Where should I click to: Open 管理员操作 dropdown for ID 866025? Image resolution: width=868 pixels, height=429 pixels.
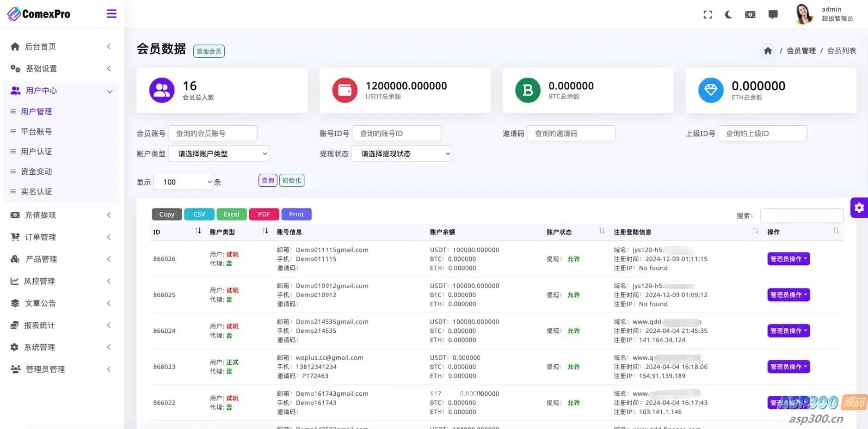788,295
